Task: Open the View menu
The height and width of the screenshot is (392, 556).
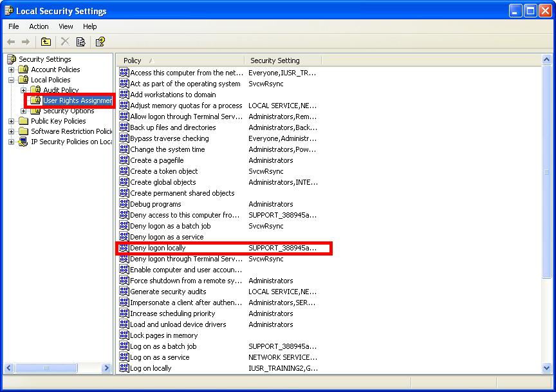Action: point(66,26)
